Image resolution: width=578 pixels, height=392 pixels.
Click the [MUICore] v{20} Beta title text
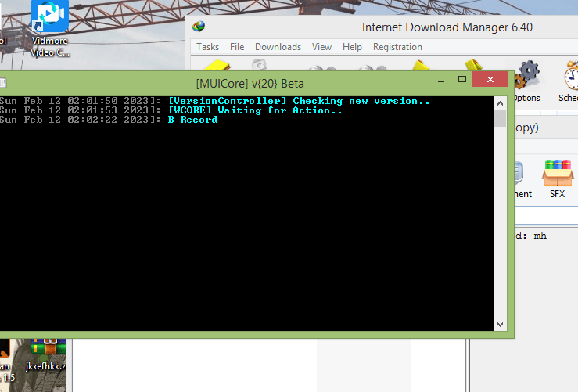(250, 84)
